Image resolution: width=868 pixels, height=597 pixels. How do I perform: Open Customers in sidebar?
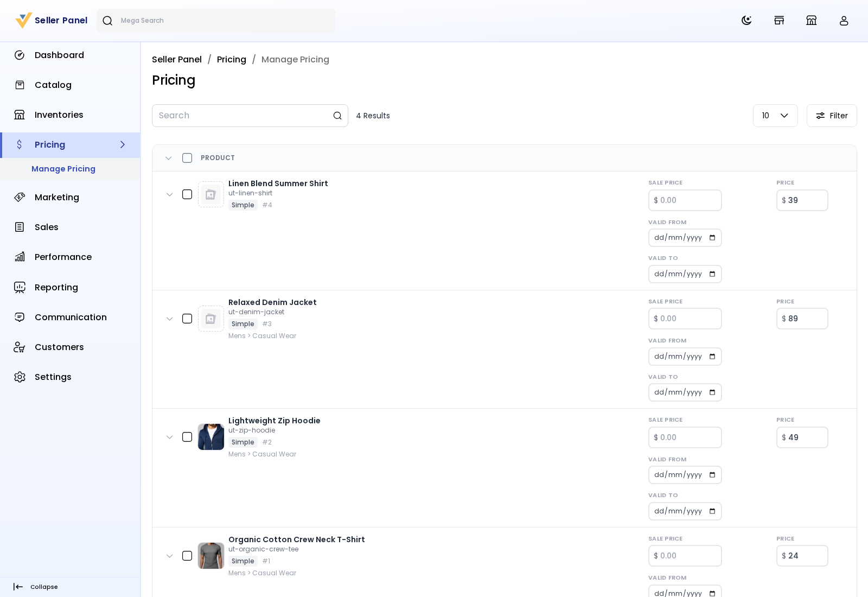[x=70, y=347]
